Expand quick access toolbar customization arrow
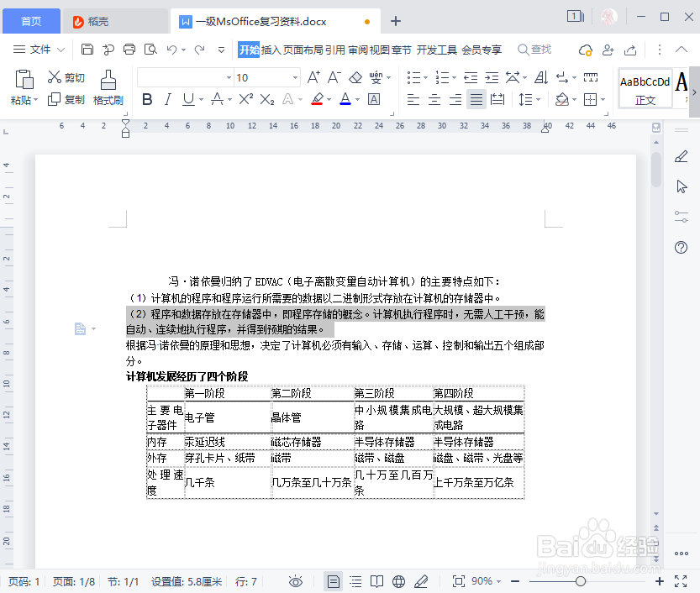Screen dimensions: 700x593 pos(221,50)
